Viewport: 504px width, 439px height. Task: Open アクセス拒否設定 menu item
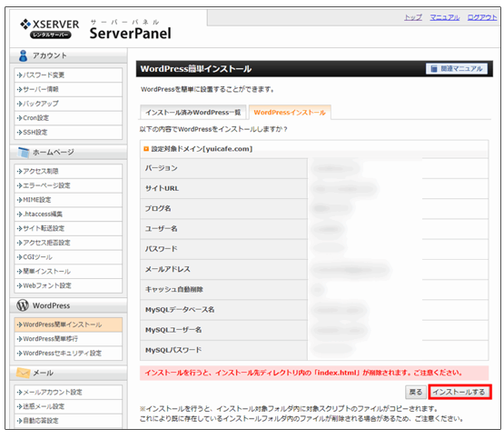[68, 243]
